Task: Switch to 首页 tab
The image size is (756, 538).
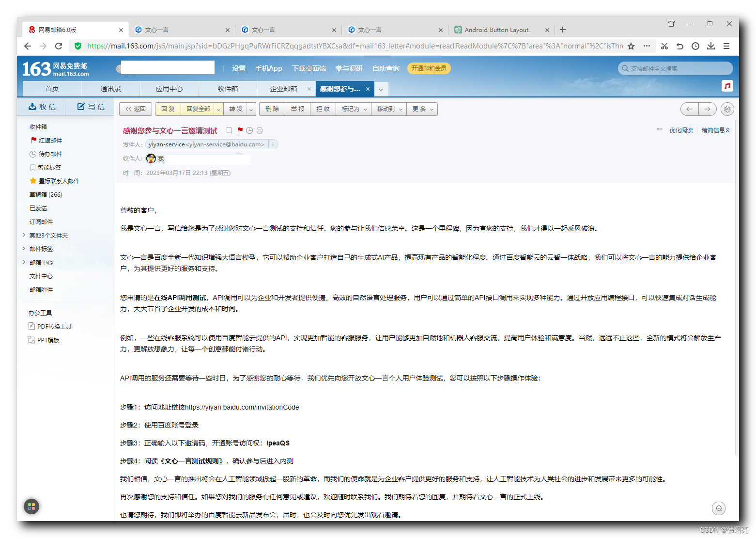Action: [52, 89]
